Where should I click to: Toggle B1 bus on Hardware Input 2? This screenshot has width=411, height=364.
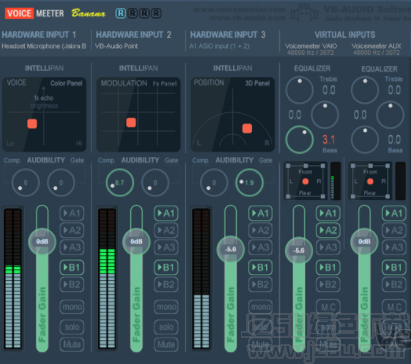[x=166, y=267]
